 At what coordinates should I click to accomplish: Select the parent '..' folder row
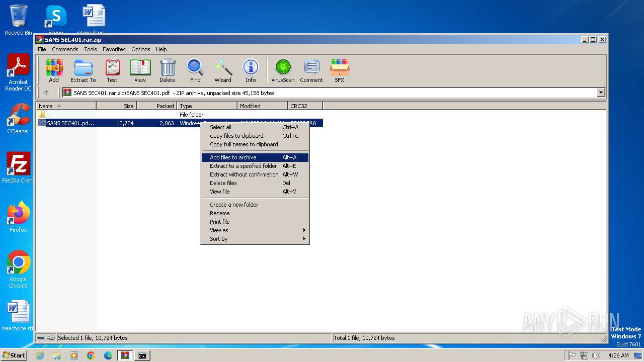click(180, 115)
